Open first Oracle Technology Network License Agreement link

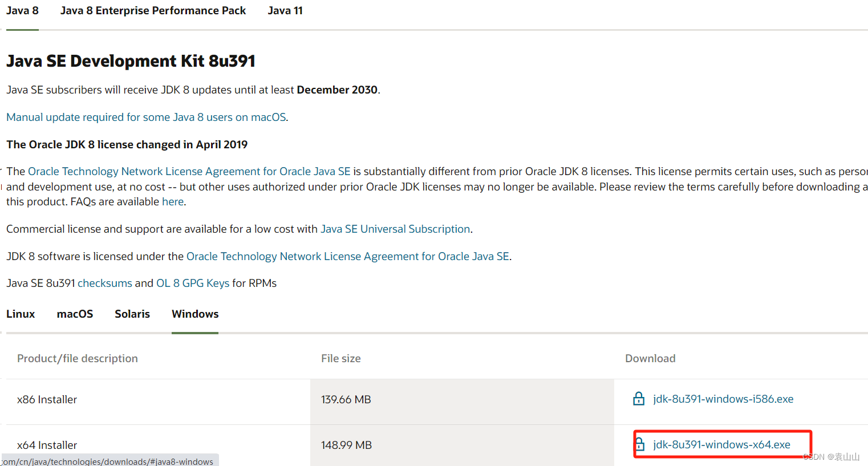click(189, 171)
